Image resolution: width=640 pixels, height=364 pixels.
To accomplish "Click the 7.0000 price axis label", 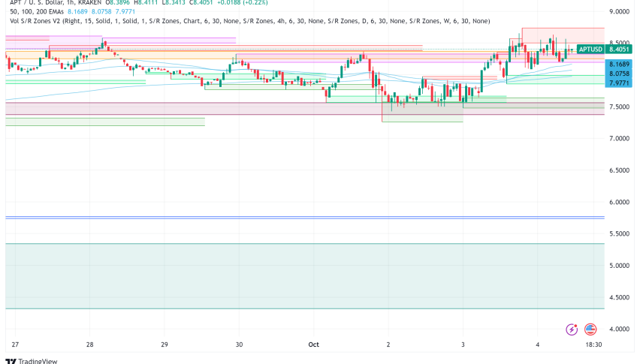I will pyautogui.click(x=619, y=139).
